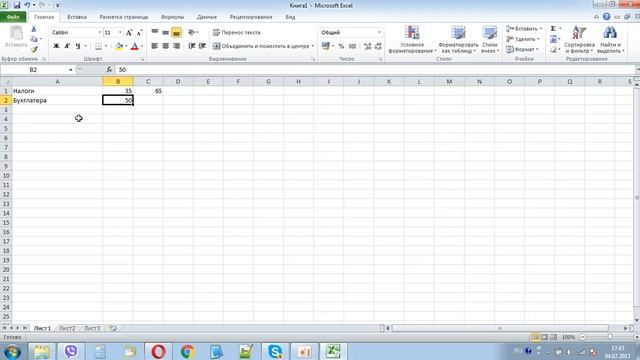Click the zoom slider in status bar
The height and width of the screenshot is (360, 640).
[609, 337]
